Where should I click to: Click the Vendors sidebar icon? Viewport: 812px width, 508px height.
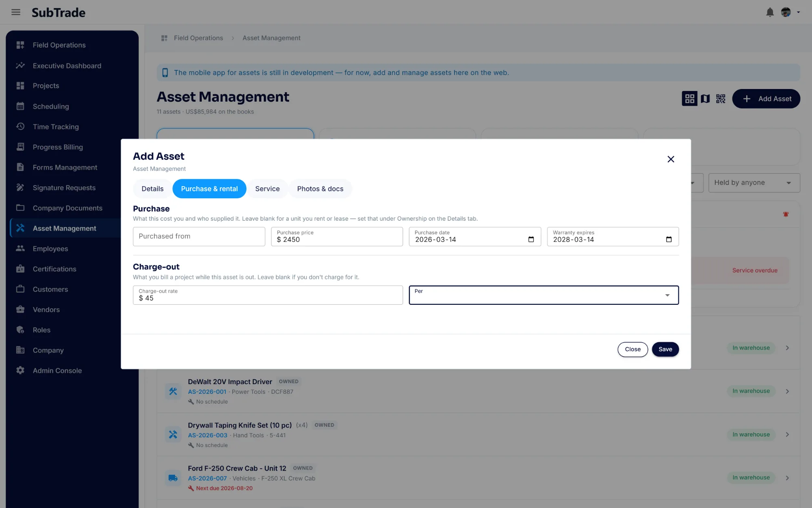click(20, 309)
